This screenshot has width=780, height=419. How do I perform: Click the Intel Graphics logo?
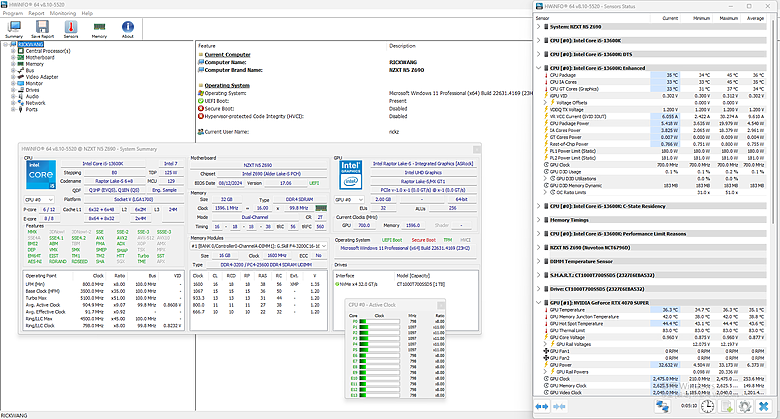tap(350, 175)
